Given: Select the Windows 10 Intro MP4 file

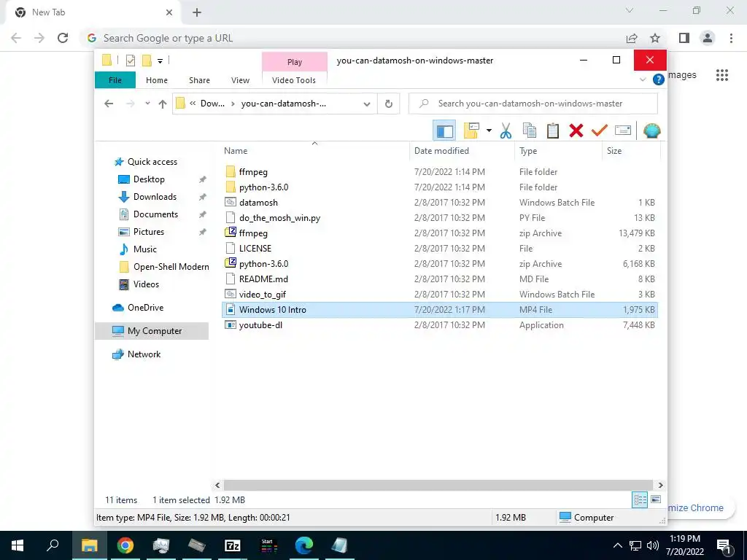Looking at the screenshot, I should pyautogui.click(x=440, y=309).
